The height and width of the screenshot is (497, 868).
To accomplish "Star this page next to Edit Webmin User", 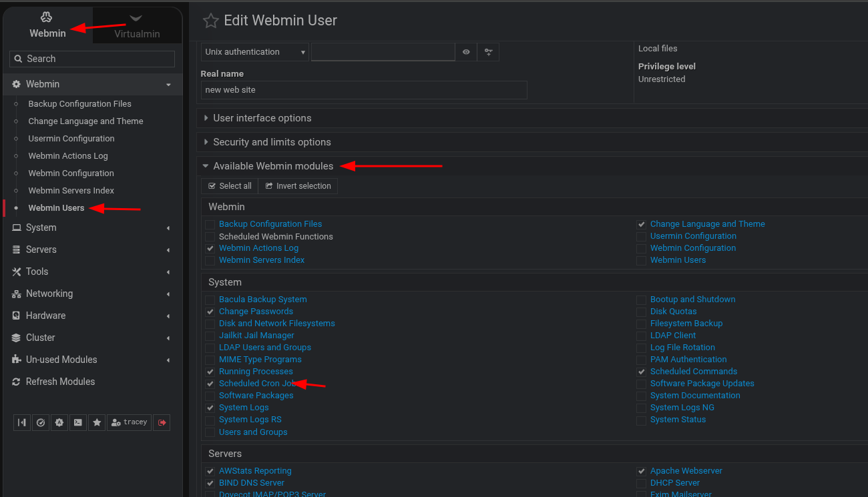I will click(211, 21).
